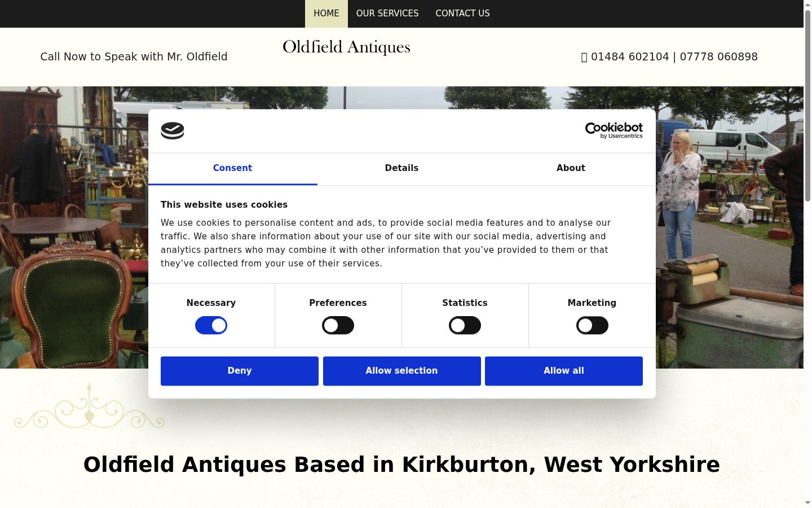Open the CONTACT US menu item
Viewport: 812px width, 508px height.
coord(462,14)
